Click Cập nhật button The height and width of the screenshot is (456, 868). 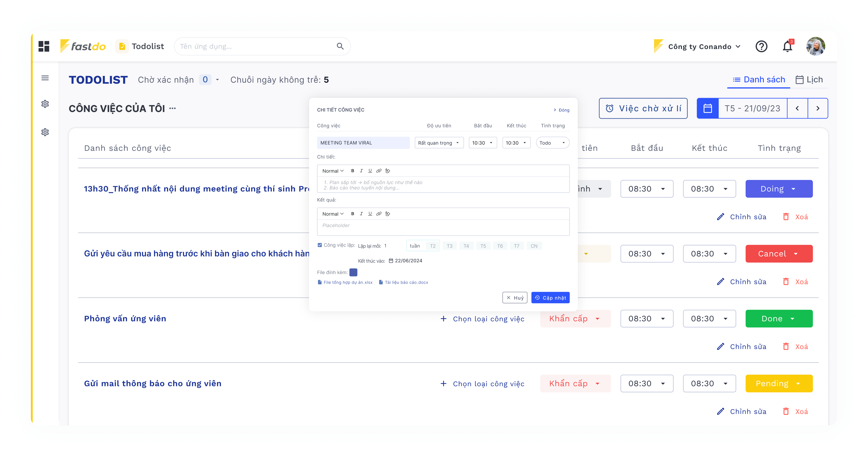pos(550,298)
